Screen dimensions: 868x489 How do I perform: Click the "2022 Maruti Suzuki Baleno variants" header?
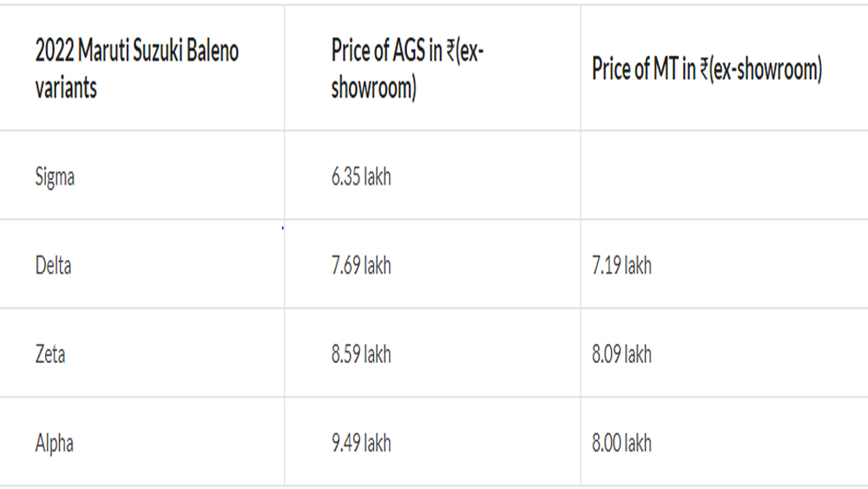[x=136, y=69]
